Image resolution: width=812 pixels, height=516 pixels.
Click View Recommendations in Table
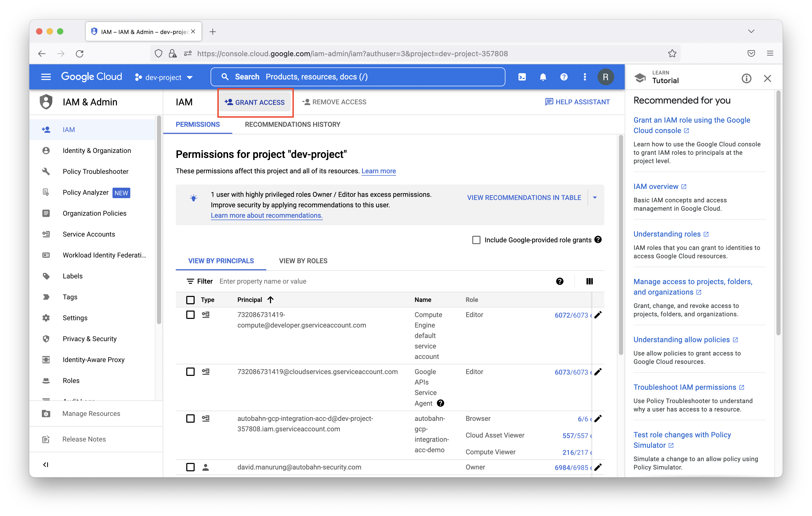[x=524, y=198]
